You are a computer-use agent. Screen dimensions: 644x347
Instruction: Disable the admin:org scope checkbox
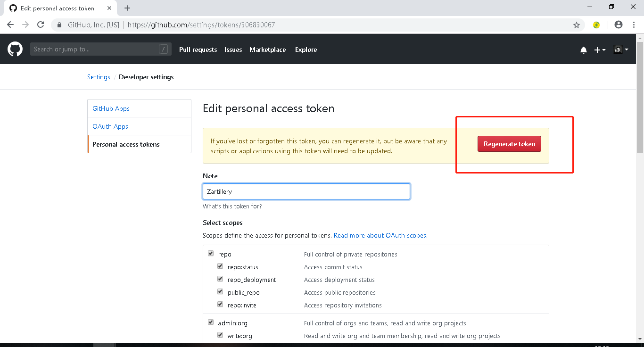pyautogui.click(x=211, y=322)
